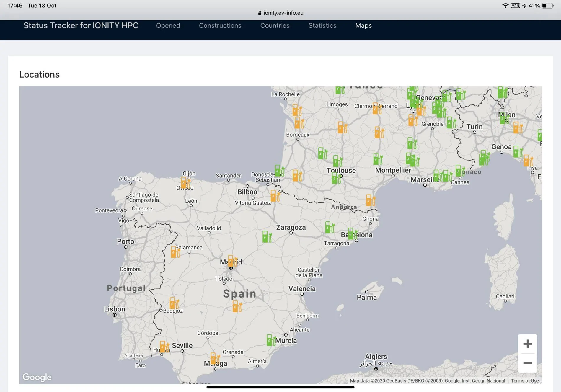This screenshot has height=392, width=561.
Task: Select the orange charger marker near Málaga
Action: point(215,358)
